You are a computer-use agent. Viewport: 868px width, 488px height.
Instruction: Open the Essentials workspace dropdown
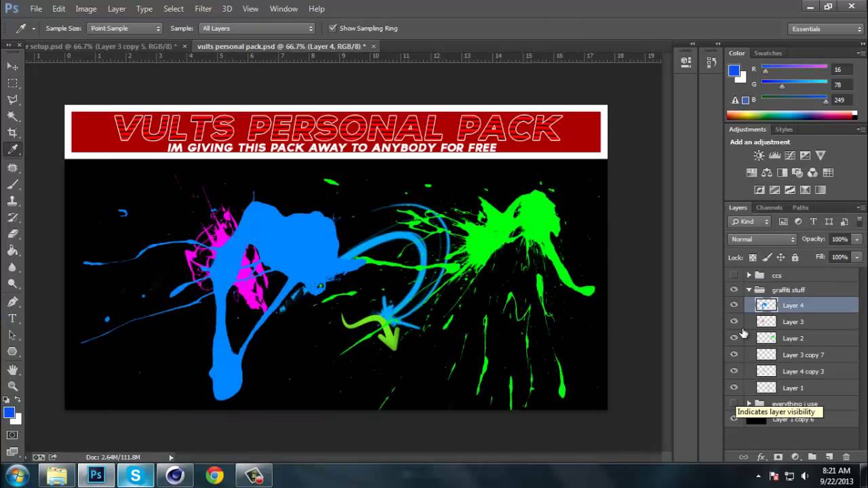pos(827,29)
